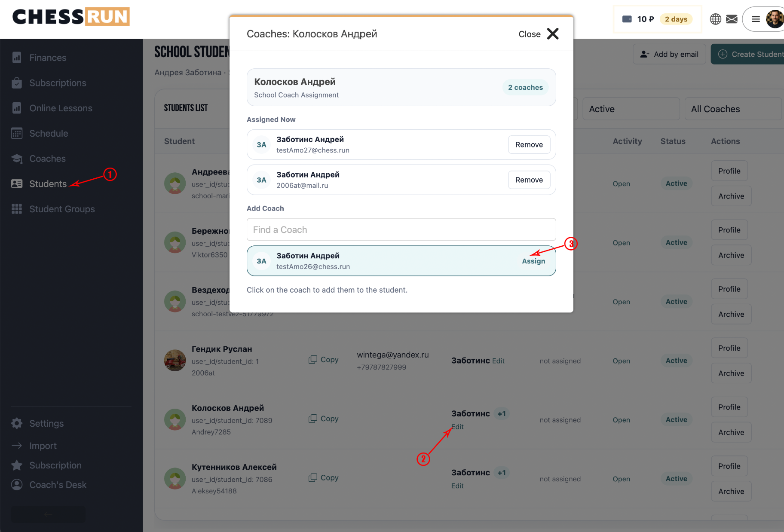Click Edit under Кутенников Алексей coaches
Image resolution: width=784 pixels, height=532 pixels.
click(457, 486)
